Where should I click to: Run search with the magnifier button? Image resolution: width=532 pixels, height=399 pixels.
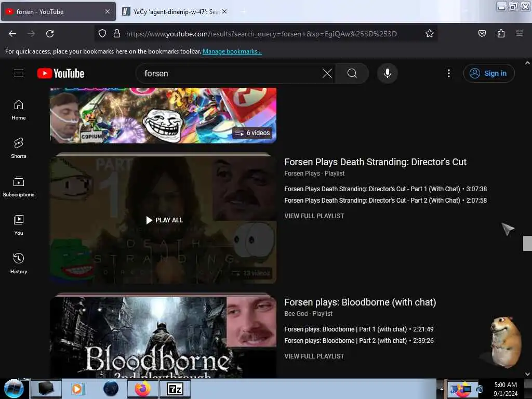point(352,73)
